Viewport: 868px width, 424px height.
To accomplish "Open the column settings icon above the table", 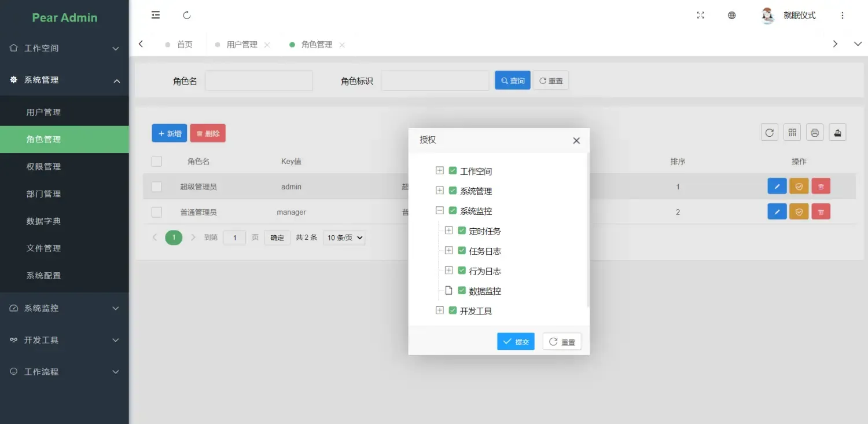I will (x=792, y=132).
